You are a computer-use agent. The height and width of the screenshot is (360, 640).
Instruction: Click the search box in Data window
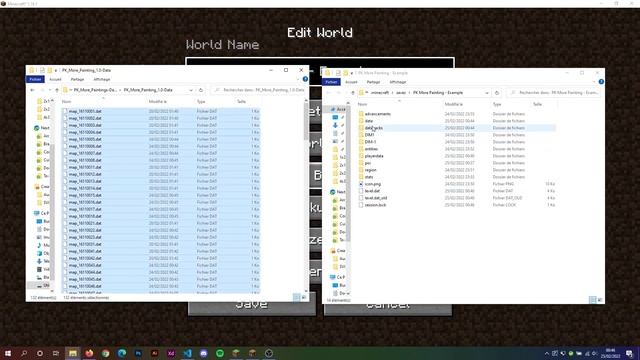pyautogui.click(x=259, y=90)
